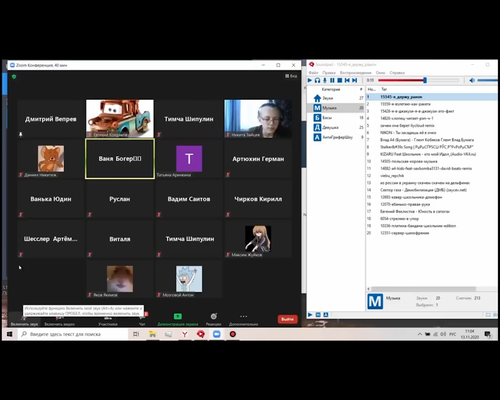Expand the hidden system tray icons arrow
The image size is (500, 400).
(420, 334)
